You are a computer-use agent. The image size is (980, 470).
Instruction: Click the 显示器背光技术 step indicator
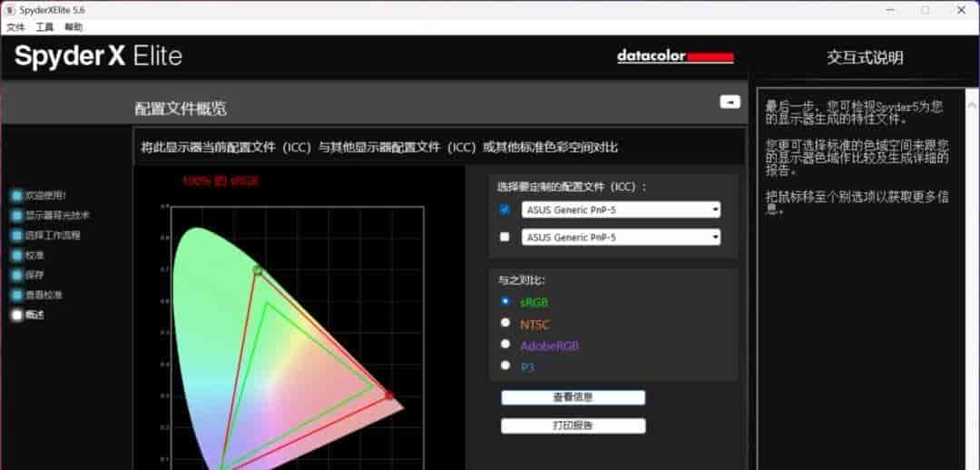point(17,216)
